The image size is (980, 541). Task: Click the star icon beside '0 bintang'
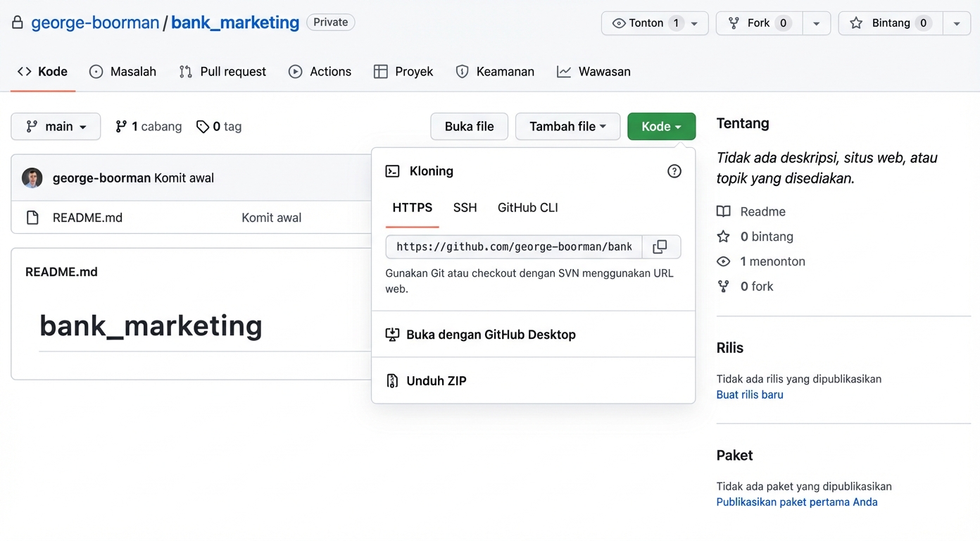point(723,237)
